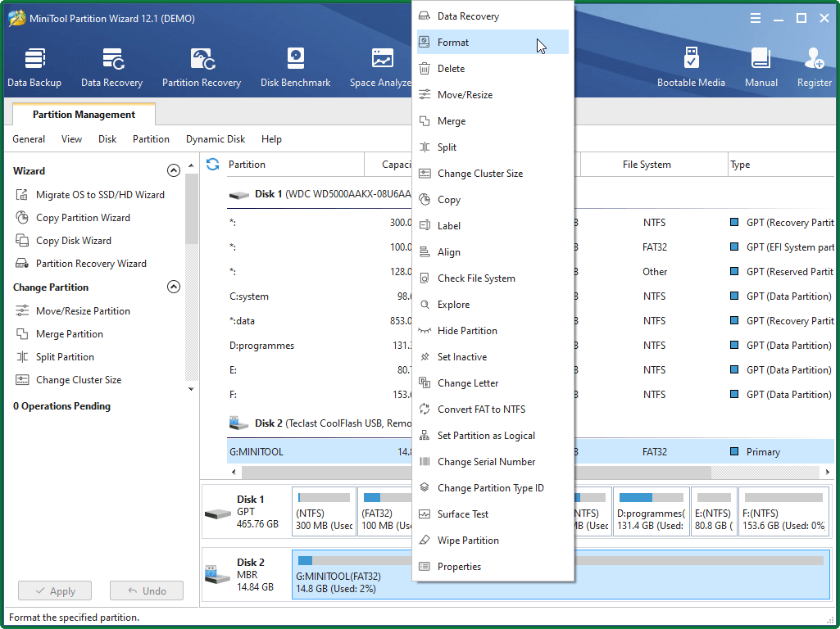Click the partition list right scroll arrow

(x=828, y=472)
